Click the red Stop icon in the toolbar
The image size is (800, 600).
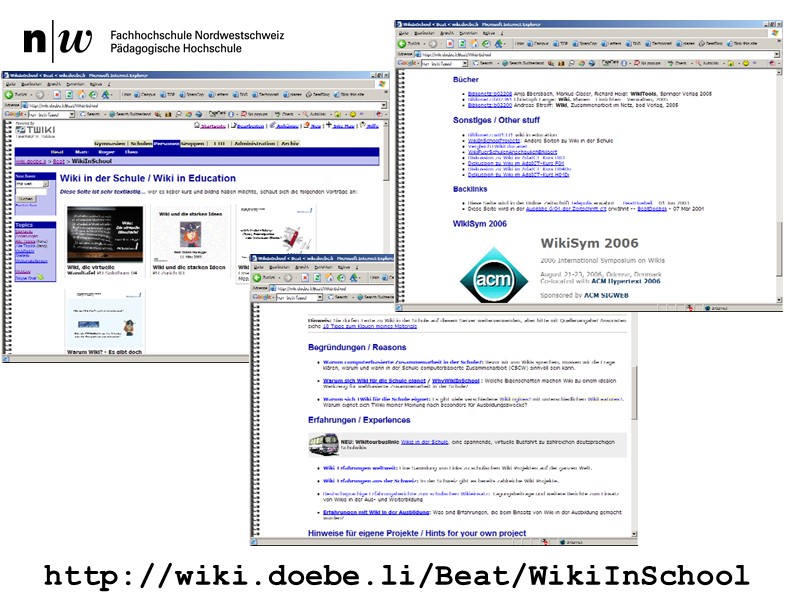pos(57,95)
